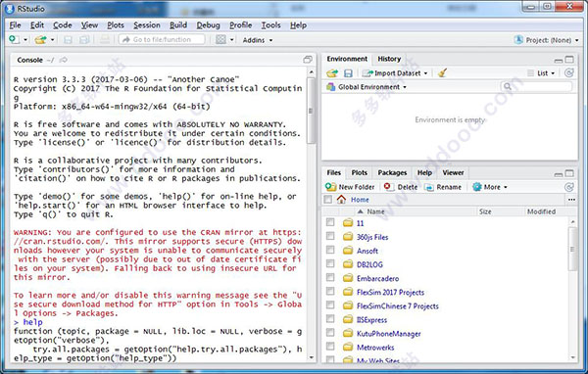
Task: Check the box for Embarcadero folder
Action: [330, 277]
